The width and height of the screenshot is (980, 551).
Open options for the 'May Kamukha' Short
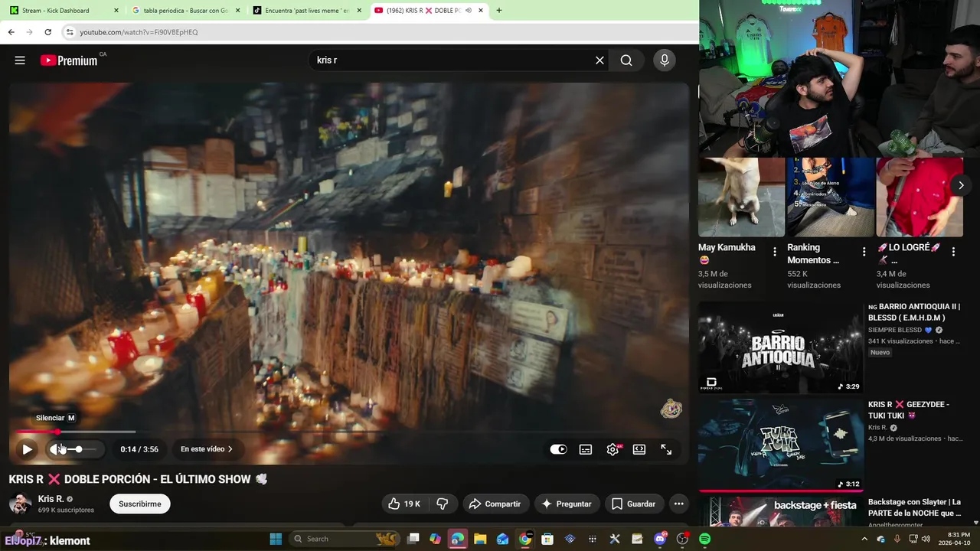coord(775,252)
